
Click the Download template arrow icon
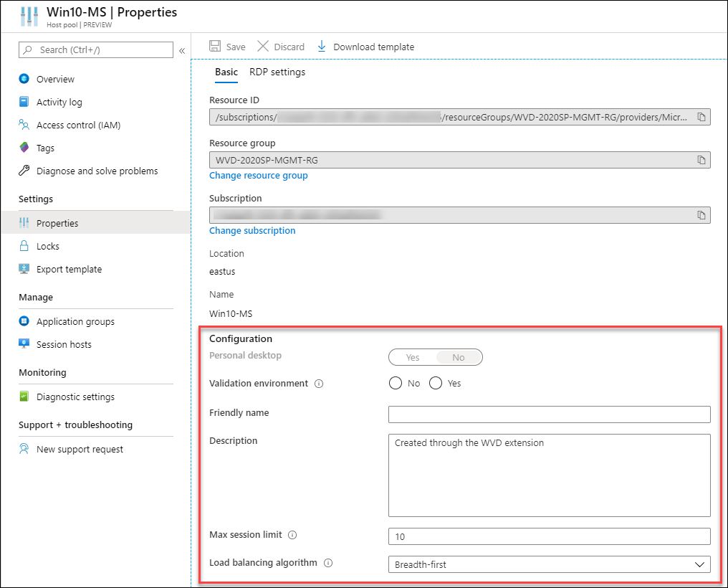click(321, 47)
